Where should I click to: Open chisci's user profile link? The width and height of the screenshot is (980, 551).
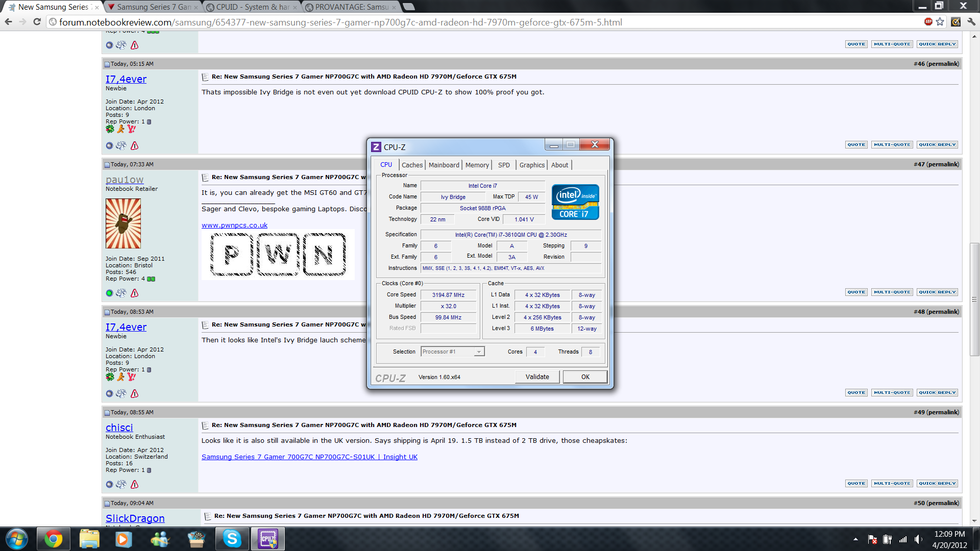(119, 428)
